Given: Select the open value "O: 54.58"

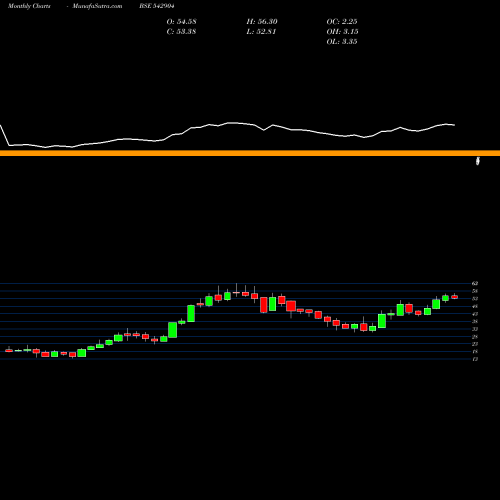Looking at the screenshot, I should tap(181, 22).
